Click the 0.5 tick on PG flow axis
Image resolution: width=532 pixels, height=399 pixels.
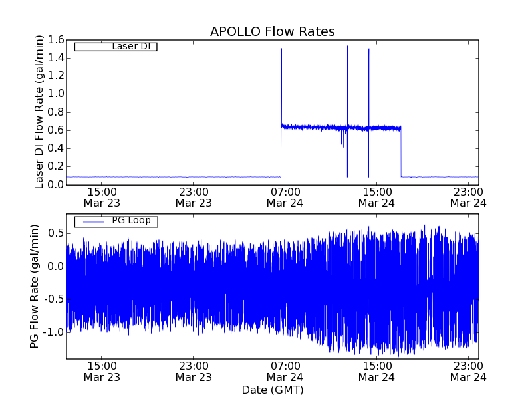point(56,234)
